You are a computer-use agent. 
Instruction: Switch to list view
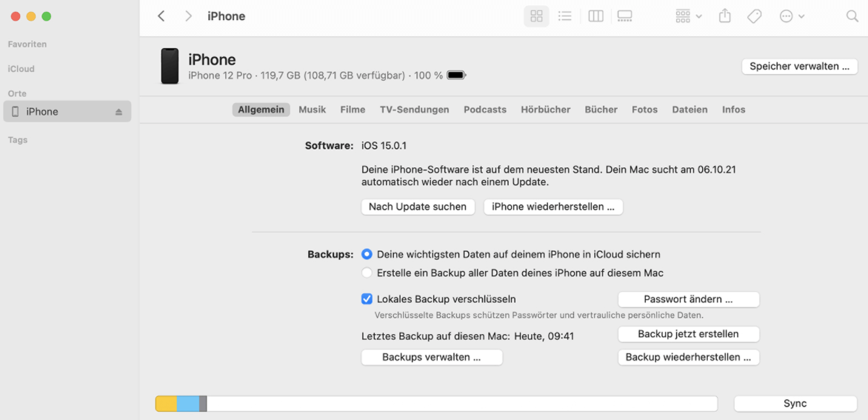[565, 16]
